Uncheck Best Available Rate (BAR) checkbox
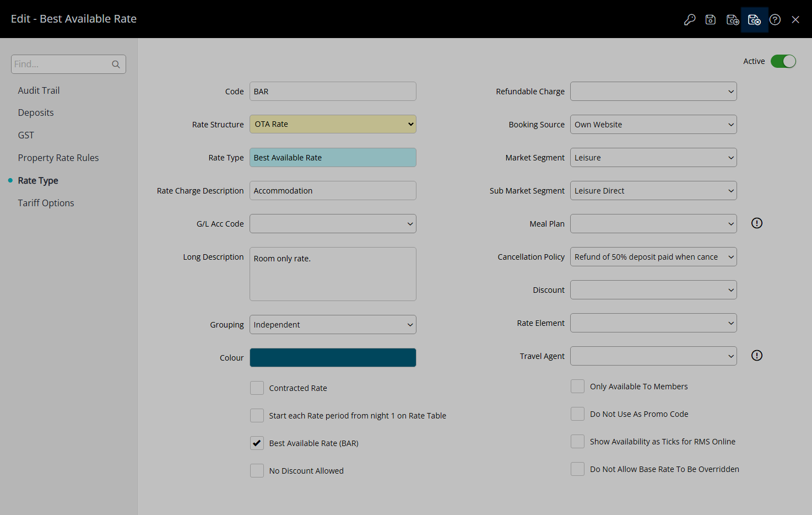This screenshot has width=812, height=515. tap(257, 443)
